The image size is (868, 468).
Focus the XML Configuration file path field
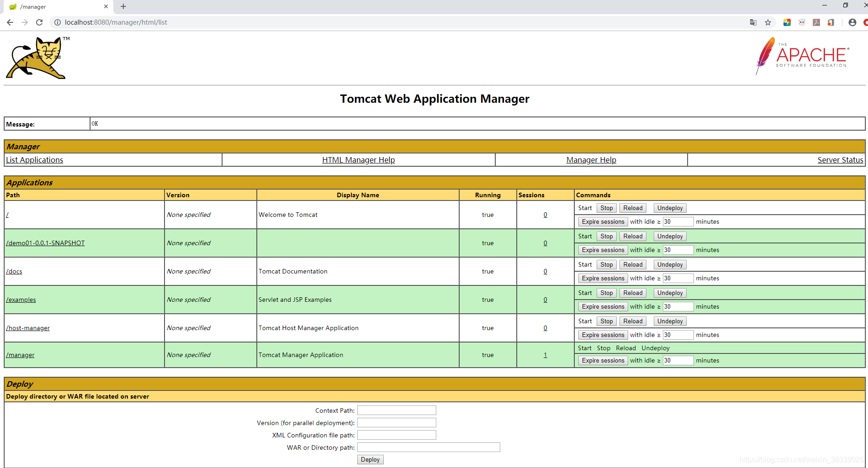pyautogui.click(x=397, y=435)
